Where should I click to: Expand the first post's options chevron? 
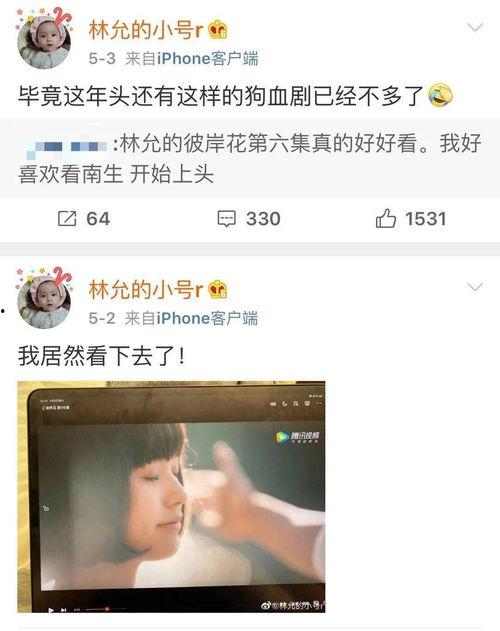475,27
